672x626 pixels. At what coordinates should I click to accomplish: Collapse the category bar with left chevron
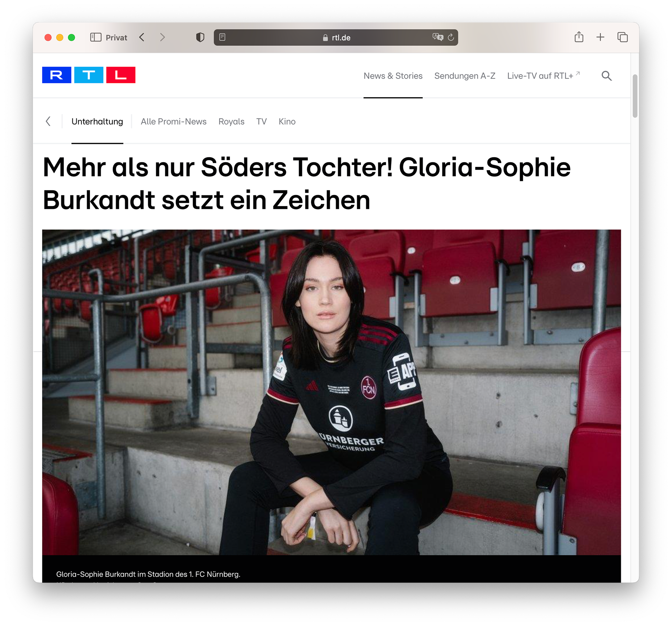[x=48, y=121]
